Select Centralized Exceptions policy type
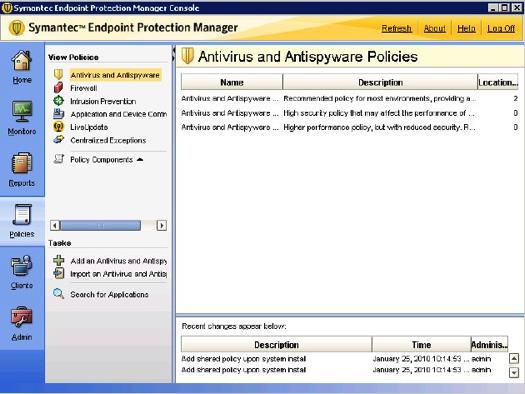Viewport: 525px width, 394px height. [x=108, y=140]
